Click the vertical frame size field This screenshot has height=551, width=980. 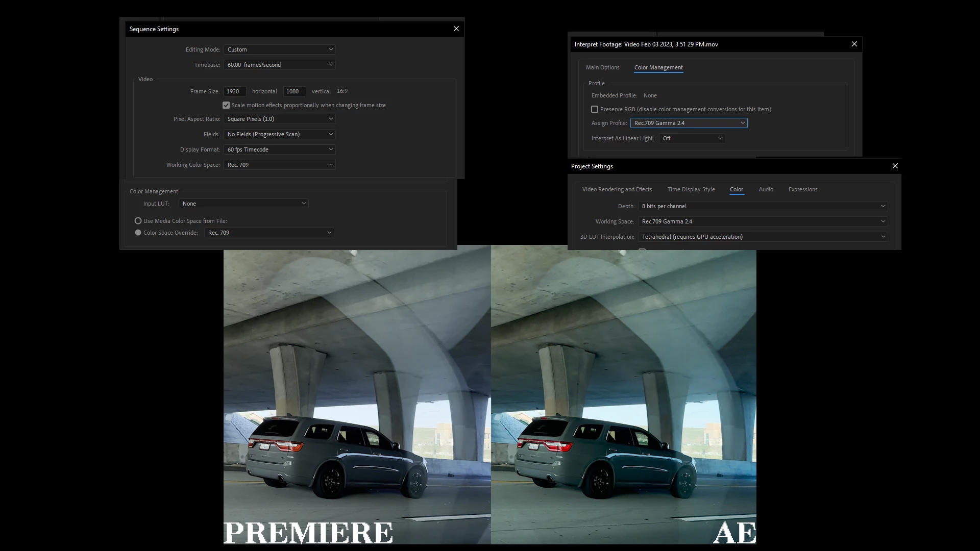coord(294,92)
